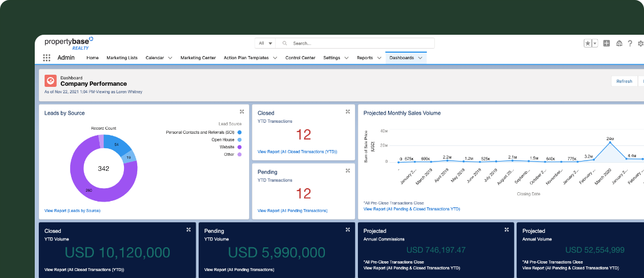
Task: Click the 342 donut center total
Action: point(104,169)
